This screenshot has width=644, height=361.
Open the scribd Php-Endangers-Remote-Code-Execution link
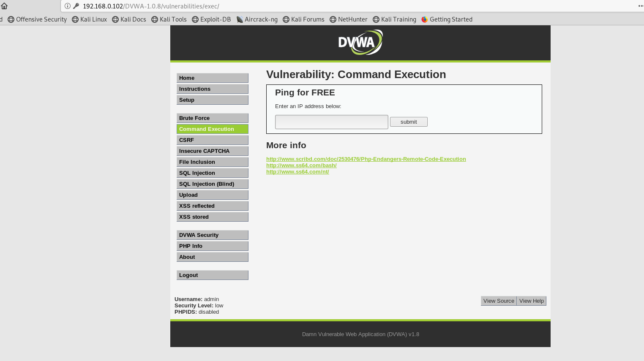tap(366, 159)
